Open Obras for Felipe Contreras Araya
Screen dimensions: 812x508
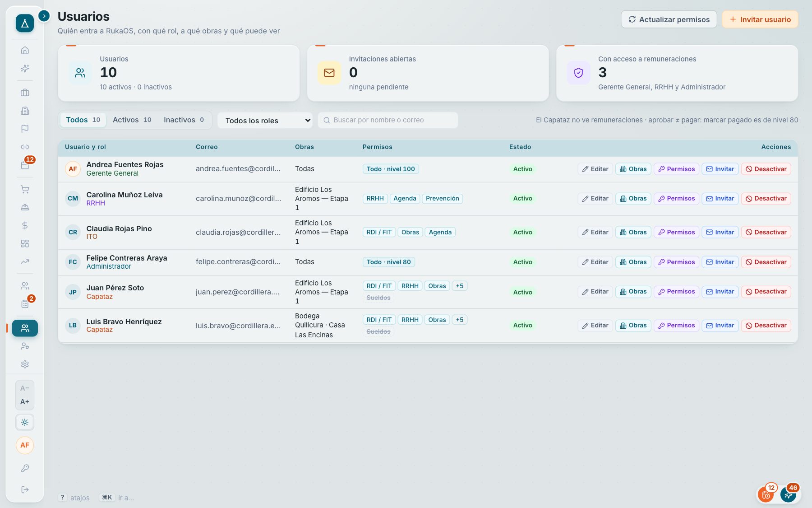click(x=633, y=262)
